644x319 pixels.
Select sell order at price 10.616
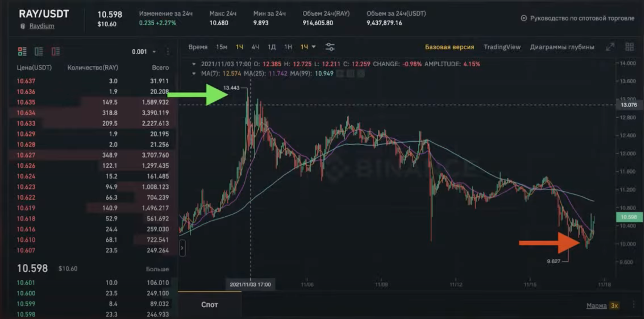click(93, 229)
